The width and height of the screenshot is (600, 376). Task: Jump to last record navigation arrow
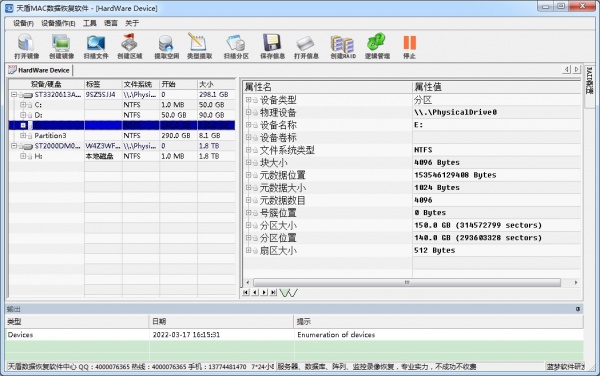tap(273, 292)
